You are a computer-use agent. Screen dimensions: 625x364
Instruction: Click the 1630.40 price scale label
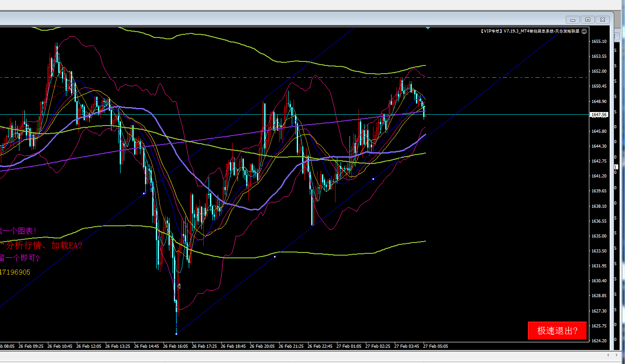pos(598,280)
